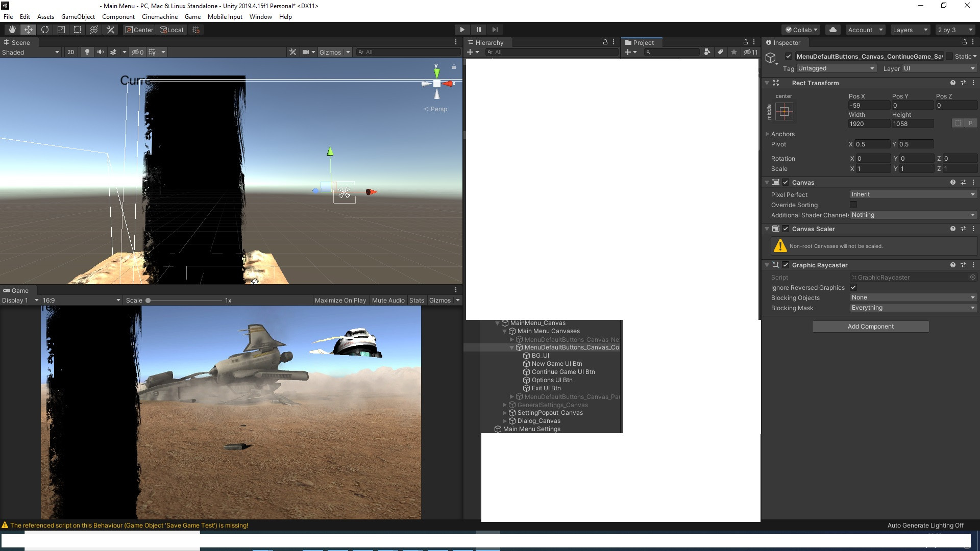The image size is (980, 551).
Task: Select the Hand tool
Action: [12, 30]
